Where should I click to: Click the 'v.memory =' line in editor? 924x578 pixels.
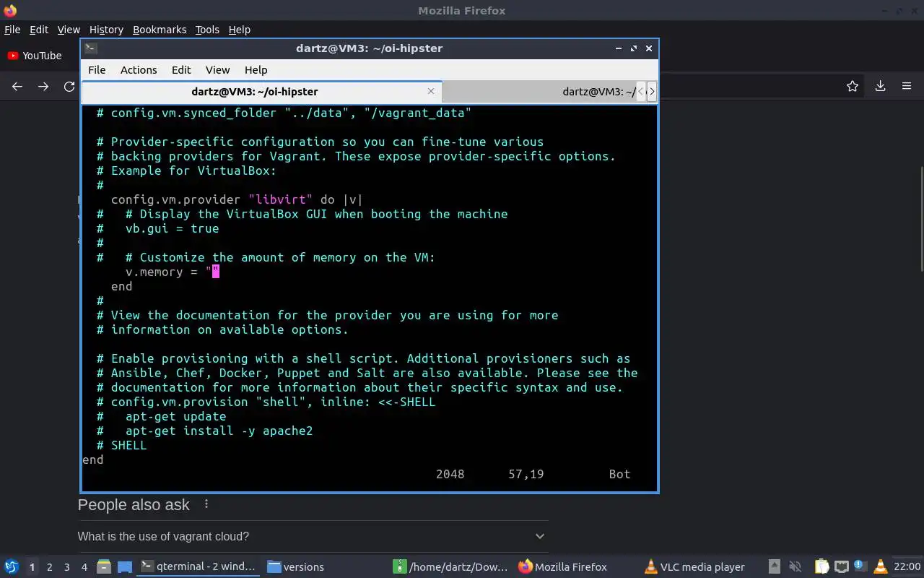point(172,272)
